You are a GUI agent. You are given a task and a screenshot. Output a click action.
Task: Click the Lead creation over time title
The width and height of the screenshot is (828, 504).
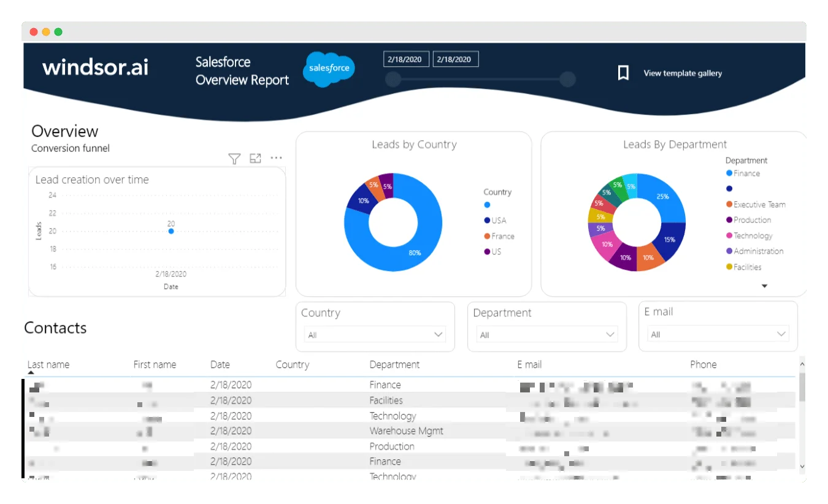92,180
